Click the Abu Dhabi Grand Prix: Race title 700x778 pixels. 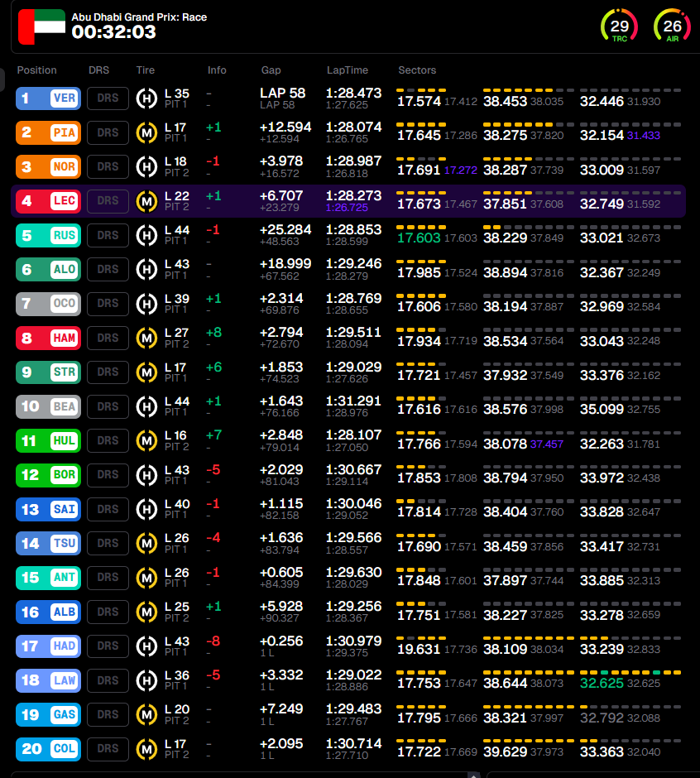139,17
